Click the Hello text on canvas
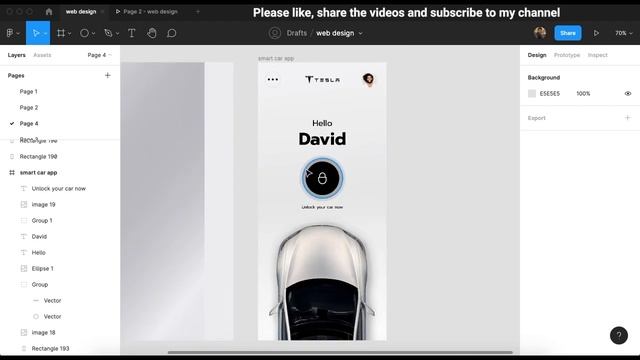Image resolution: width=640 pixels, height=360 pixels. click(x=322, y=123)
